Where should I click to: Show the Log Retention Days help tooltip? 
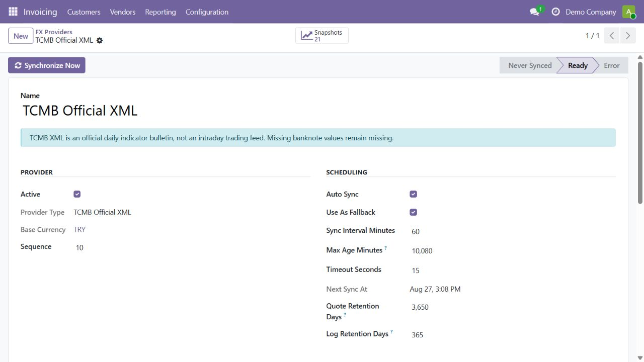(391, 332)
